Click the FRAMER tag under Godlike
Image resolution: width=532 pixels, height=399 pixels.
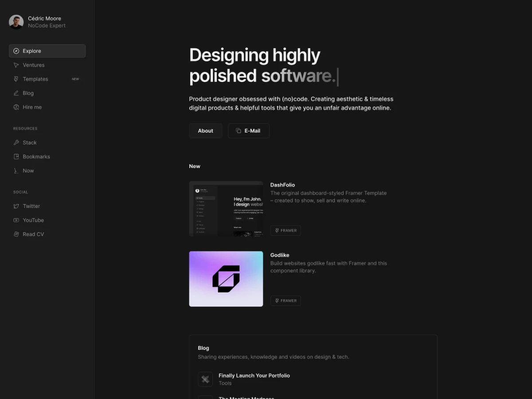(286, 301)
